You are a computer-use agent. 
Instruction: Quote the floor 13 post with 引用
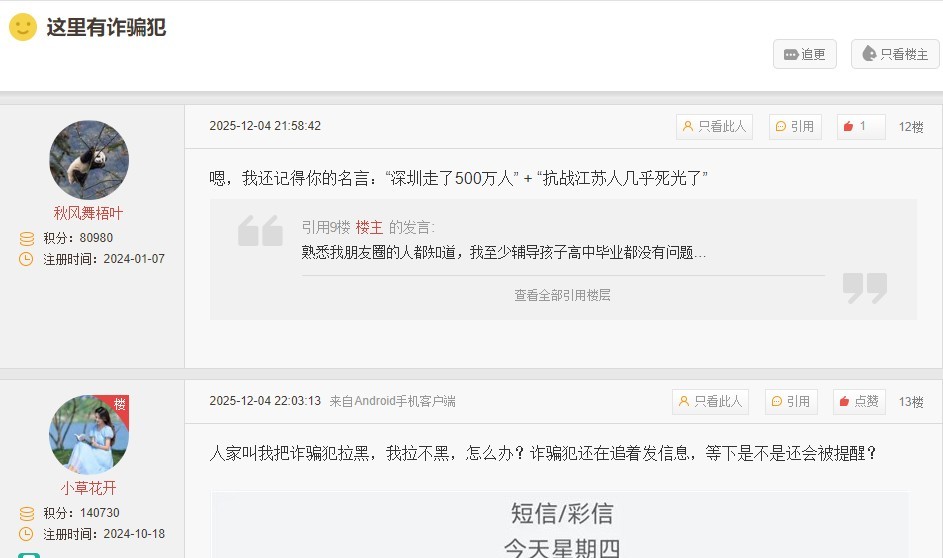coord(791,401)
